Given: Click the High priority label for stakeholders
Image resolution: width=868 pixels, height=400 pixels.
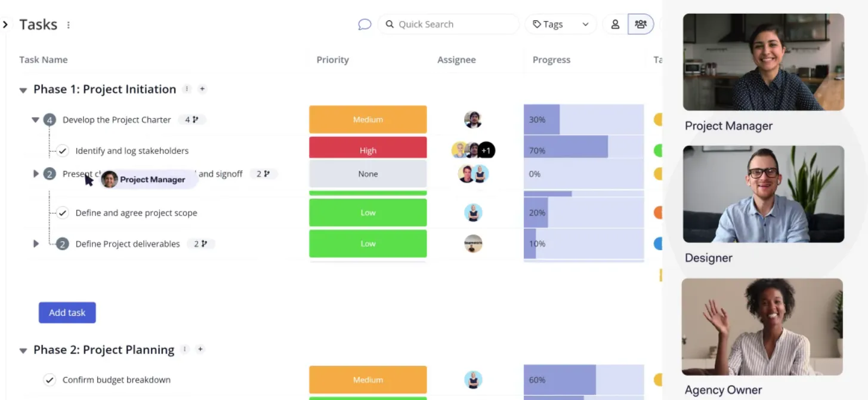Looking at the screenshot, I should [367, 150].
